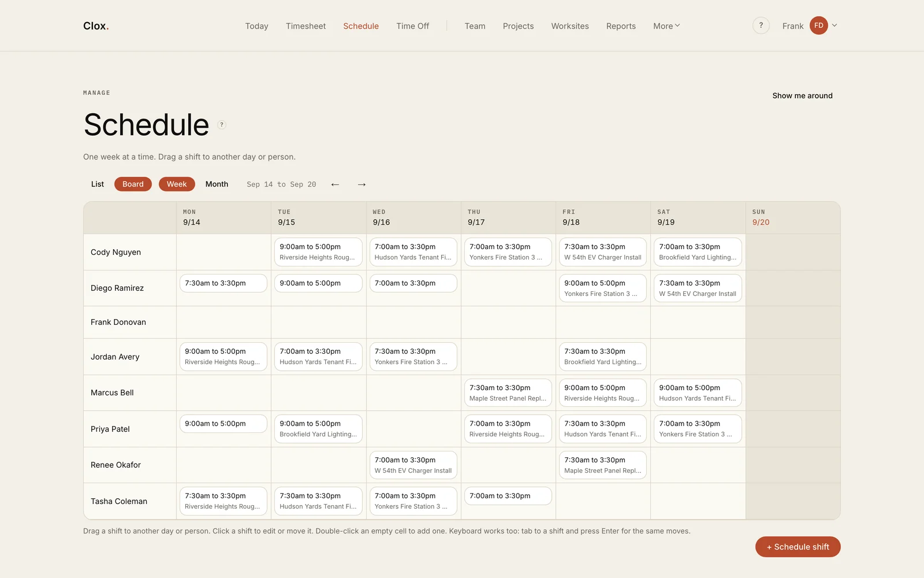Open Cody Nguyen's Saturday Brookfield Yard Lighting shift
This screenshot has width=924, height=578.
698,252
